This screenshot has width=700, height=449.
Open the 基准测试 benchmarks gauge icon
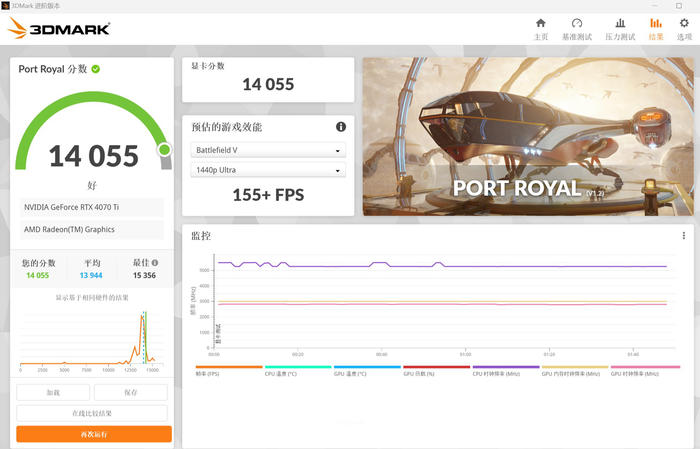[576, 28]
